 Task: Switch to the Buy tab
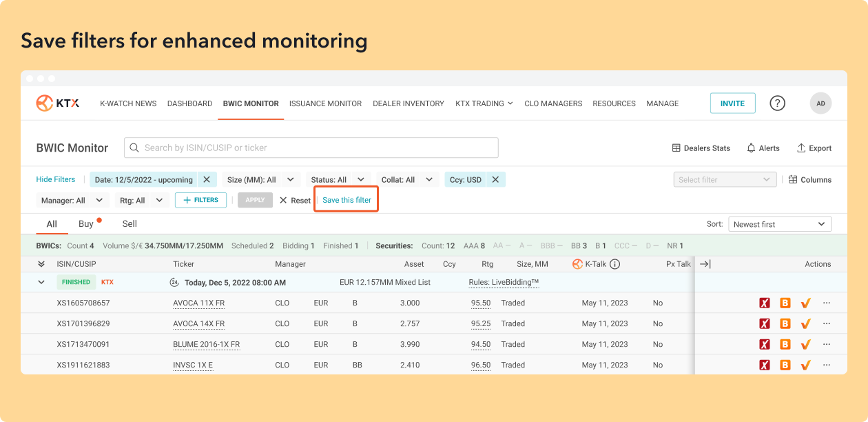[x=86, y=224]
